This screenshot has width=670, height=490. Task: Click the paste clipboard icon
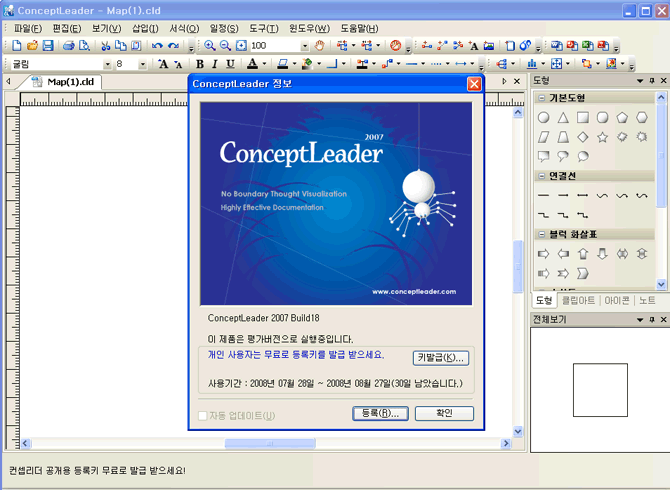point(136,45)
